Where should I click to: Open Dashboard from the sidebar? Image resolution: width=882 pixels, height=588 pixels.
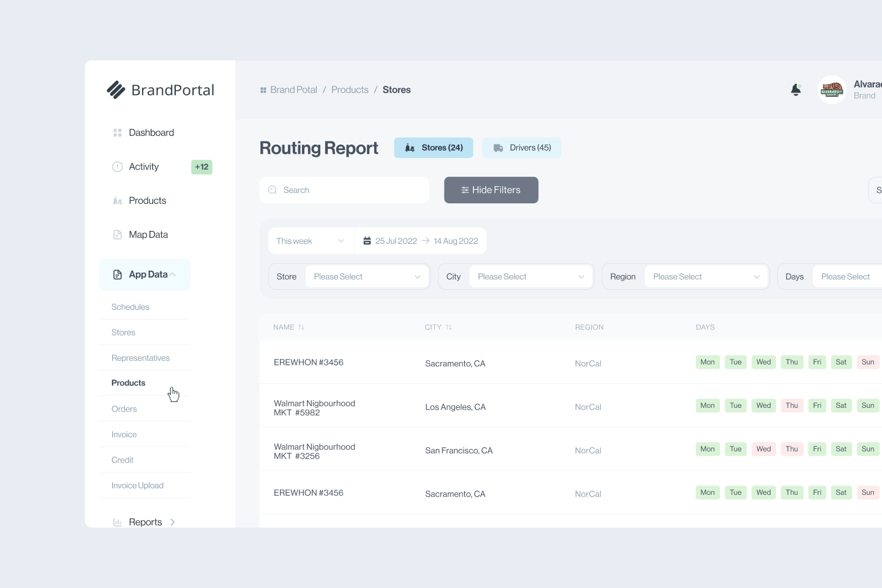(151, 133)
